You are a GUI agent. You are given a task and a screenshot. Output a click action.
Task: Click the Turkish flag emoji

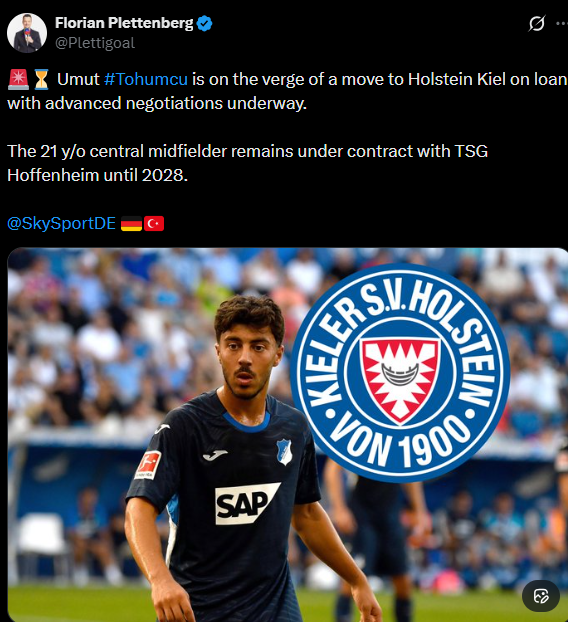(154, 223)
